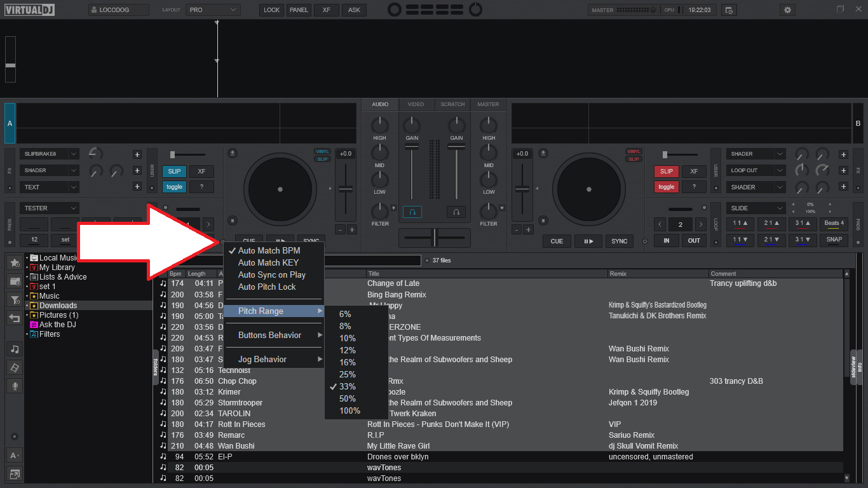Switch mixer to the SCRATCH tab
The width and height of the screenshot is (868, 488).
[452, 104]
